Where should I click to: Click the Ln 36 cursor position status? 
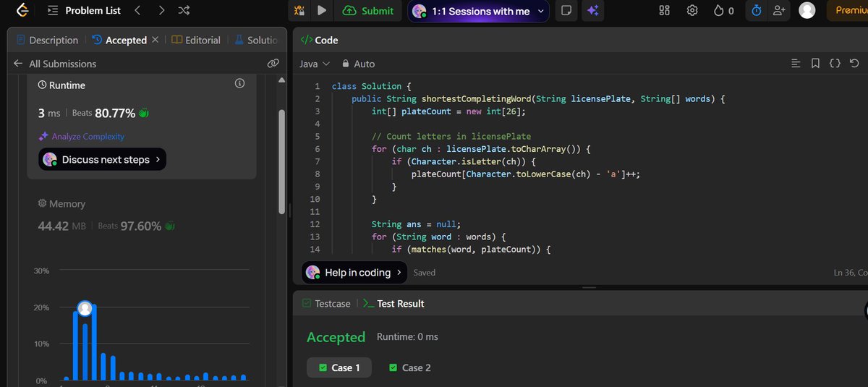click(x=851, y=273)
